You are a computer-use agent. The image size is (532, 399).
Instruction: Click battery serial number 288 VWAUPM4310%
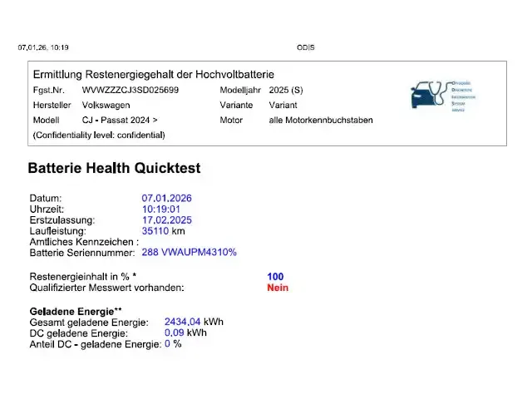[189, 252]
